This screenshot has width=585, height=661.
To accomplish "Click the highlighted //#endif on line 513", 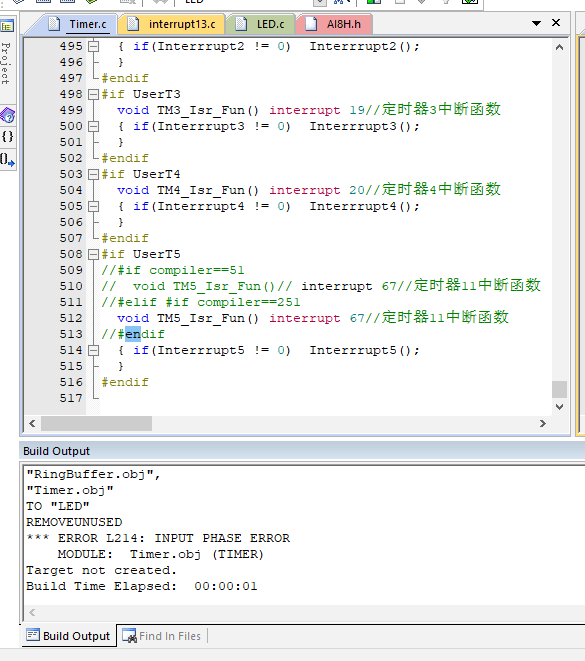I will point(133,334).
